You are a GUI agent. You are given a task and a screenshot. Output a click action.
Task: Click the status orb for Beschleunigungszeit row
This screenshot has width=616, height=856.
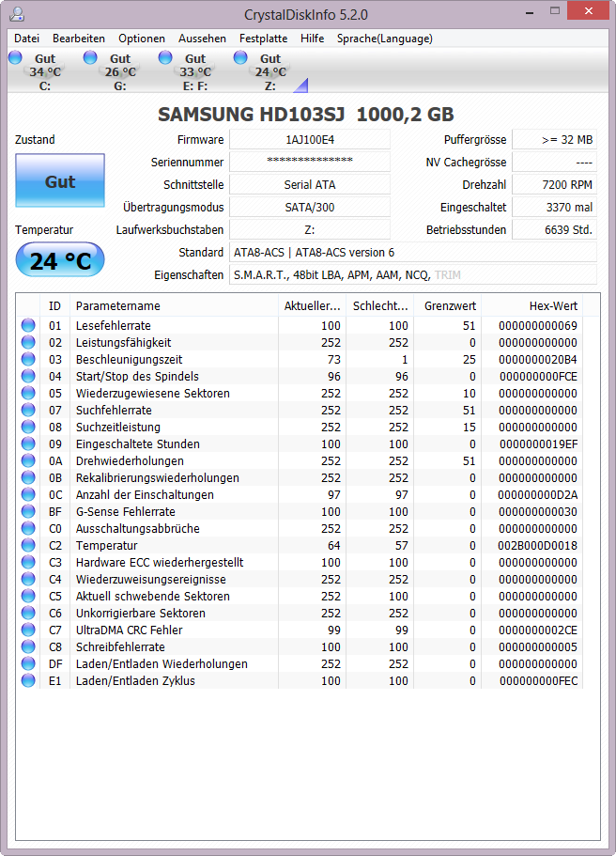tap(28, 359)
